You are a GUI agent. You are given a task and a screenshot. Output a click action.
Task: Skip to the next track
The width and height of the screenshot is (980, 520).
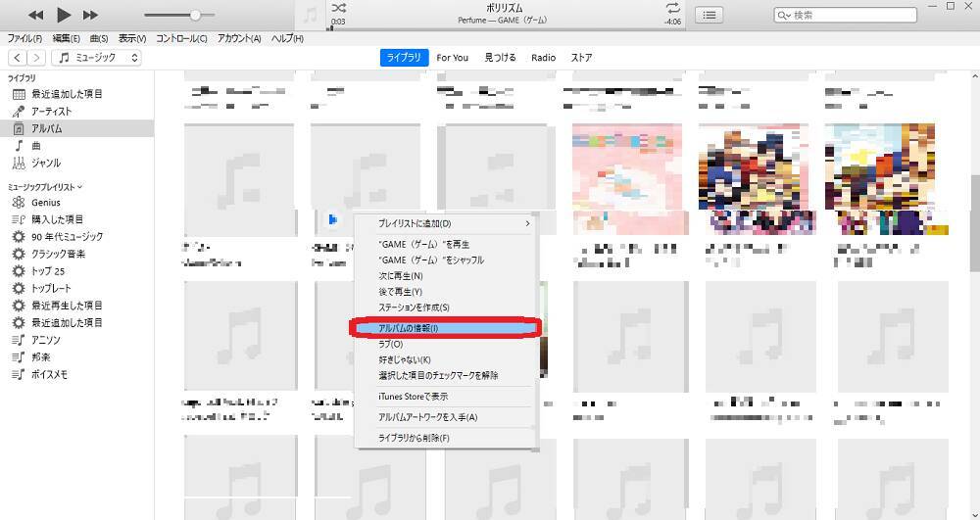[90, 15]
